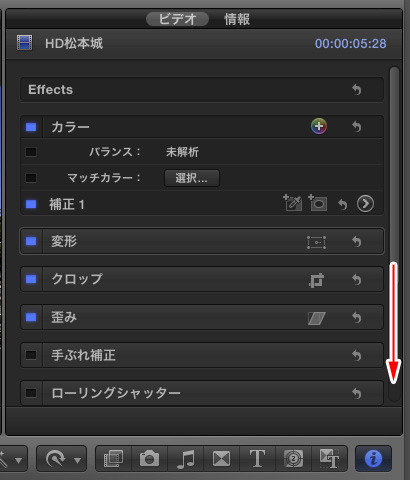Open the enhancements wand pop-up menu
Image resolution: width=410 pixels, height=480 pixels.
click(x=12, y=459)
